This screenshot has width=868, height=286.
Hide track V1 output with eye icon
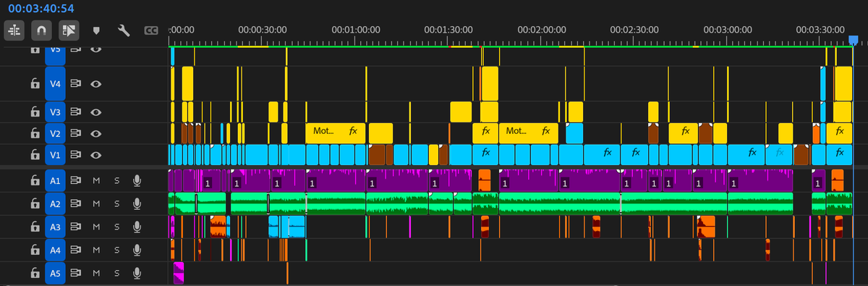tap(95, 155)
